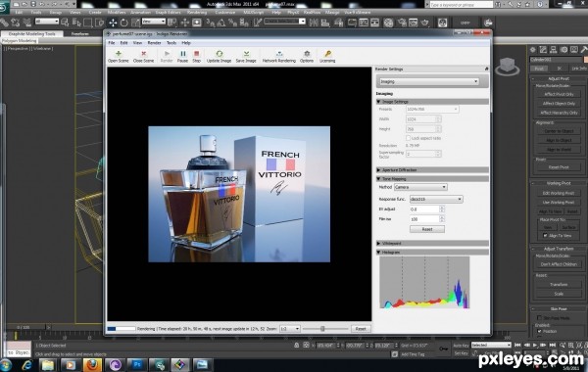Open Firefox from the Windows taskbar

coord(92,364)
